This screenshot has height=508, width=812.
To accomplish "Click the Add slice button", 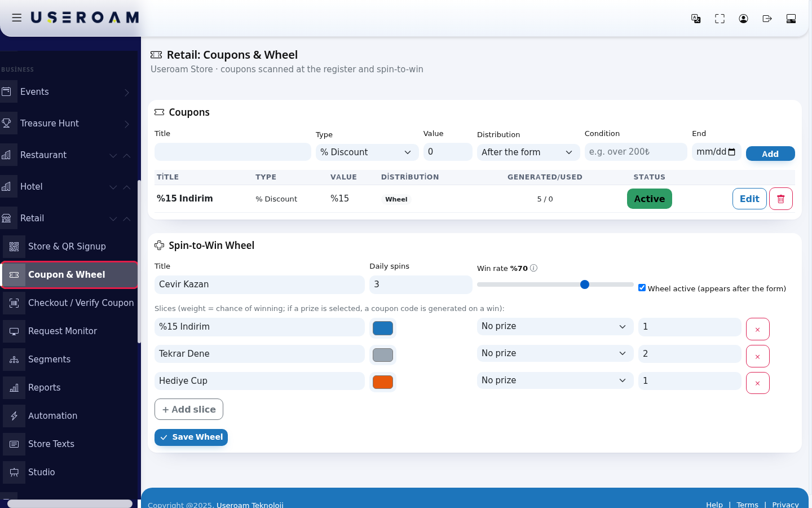I will [x=189, y=409].
